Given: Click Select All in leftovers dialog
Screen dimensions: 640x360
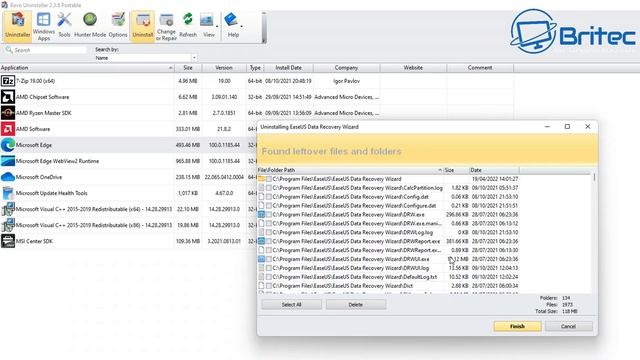Looking at the screenshot, I should pyautogui.click(x=291, y=304).
